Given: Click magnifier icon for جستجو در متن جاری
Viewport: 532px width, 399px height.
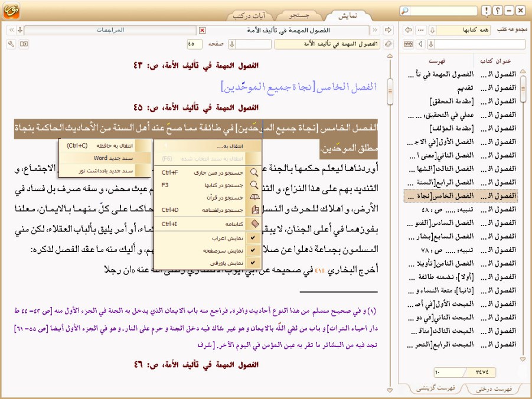Looking at the screenshot, I should [254, 172].
